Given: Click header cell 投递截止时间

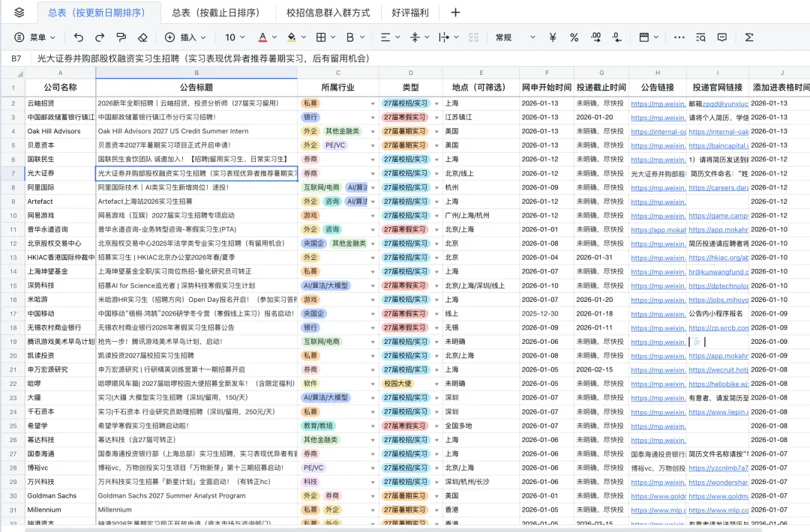Looking at the screenshot, I should [x=601, y=87].
